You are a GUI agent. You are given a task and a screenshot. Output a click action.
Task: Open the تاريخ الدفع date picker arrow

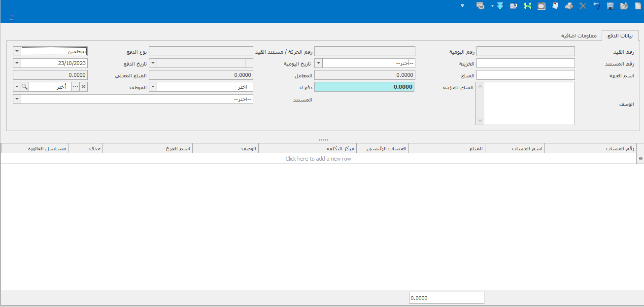(x=17, y=63)
